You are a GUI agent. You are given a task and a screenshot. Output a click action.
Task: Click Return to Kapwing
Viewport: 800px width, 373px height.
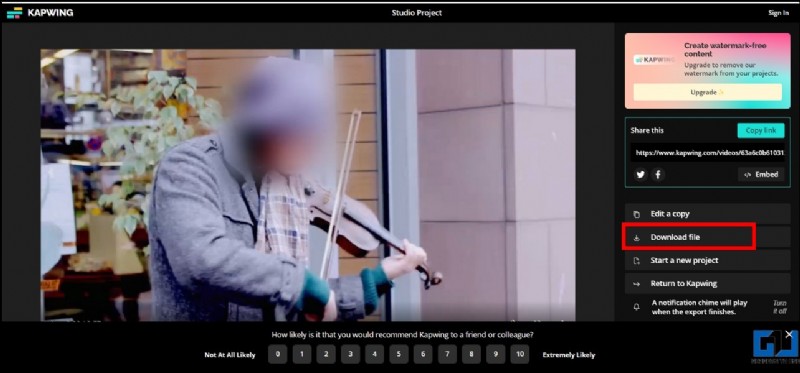click(x=708, y=284)
